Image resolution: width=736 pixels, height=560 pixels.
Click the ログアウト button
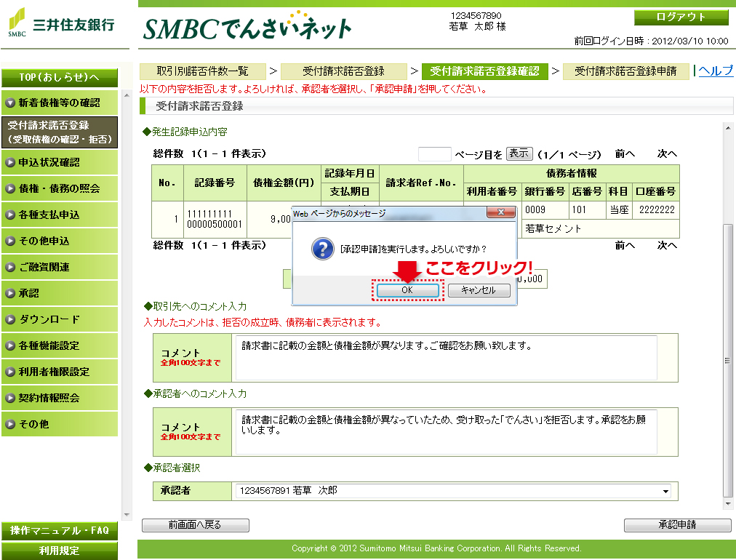pyautogui.click(x=681, y=17)
